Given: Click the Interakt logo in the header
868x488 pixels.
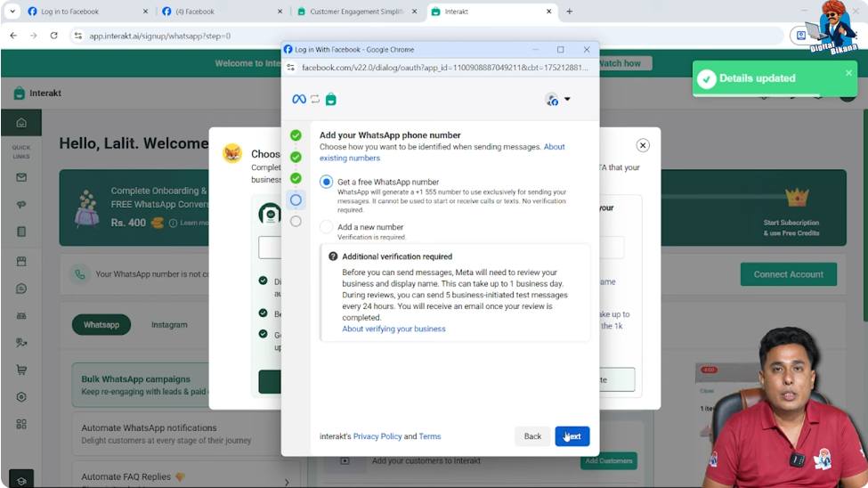Looking at the screenshot, I should pos(37,93).
